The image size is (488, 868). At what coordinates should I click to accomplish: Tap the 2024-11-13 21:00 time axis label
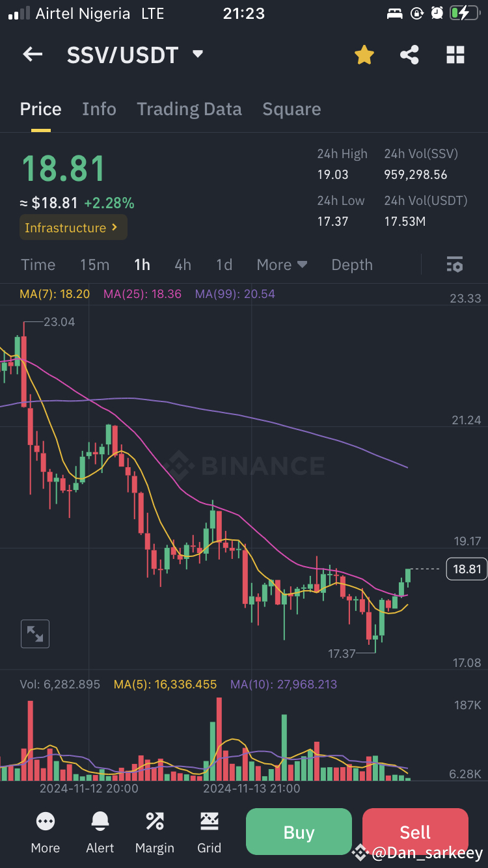[252, 789]
